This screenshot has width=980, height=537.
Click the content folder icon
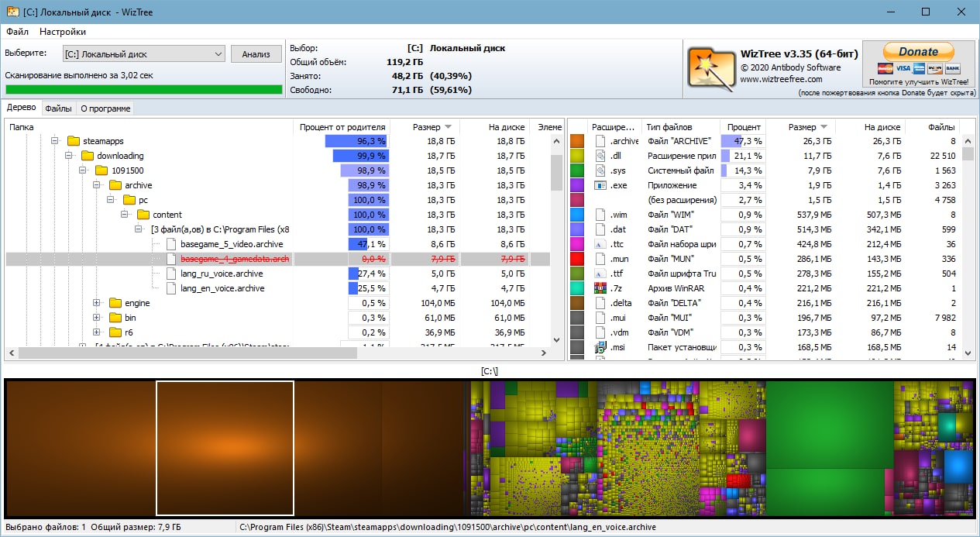click(143, 215)
